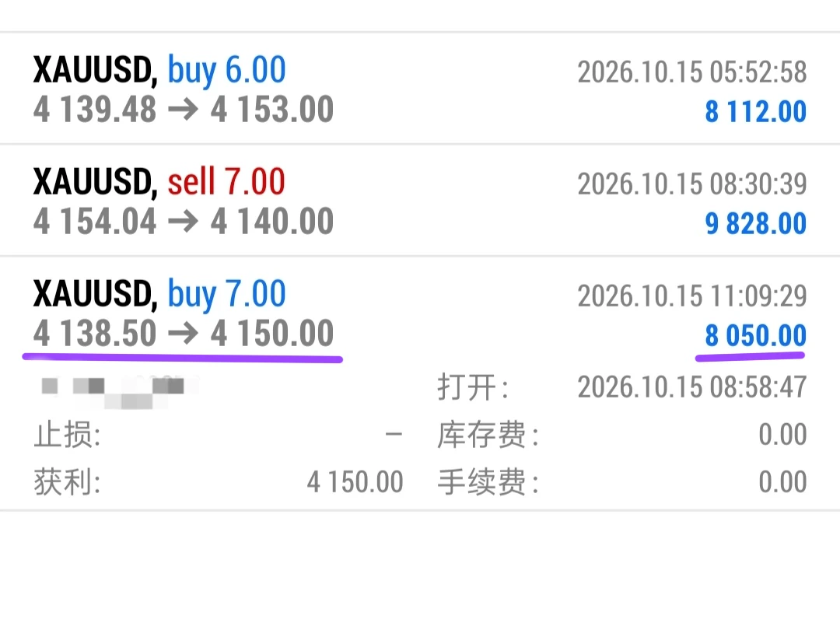Click the 9 828.00 profit value
Viewport: 840px width, 630px height.
pos(755,223)
